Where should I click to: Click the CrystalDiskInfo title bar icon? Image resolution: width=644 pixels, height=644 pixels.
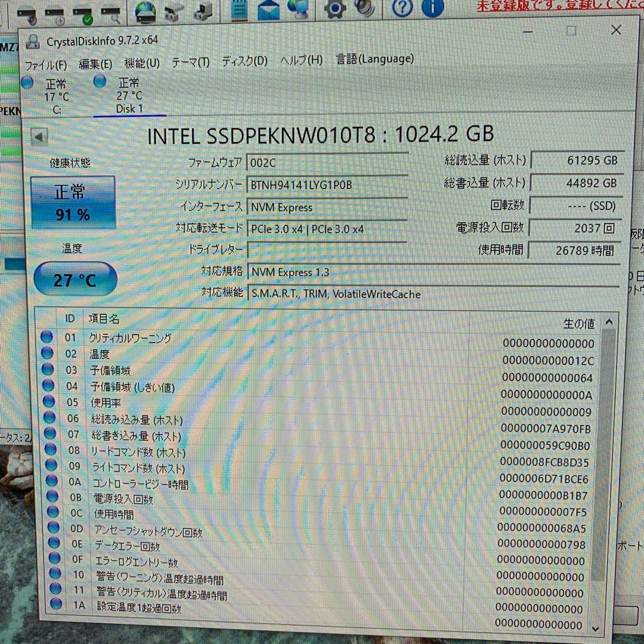(x=33, y=42)
